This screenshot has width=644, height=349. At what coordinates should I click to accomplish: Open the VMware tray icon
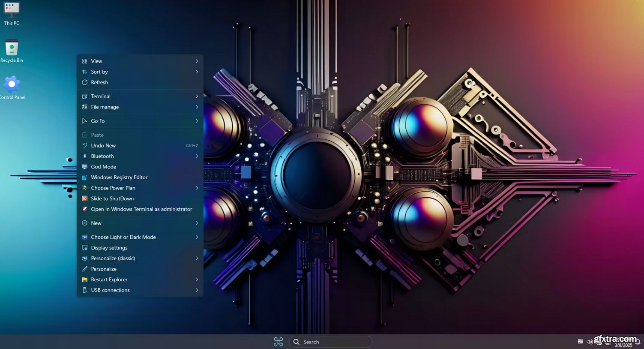click(x=580, y=341)
